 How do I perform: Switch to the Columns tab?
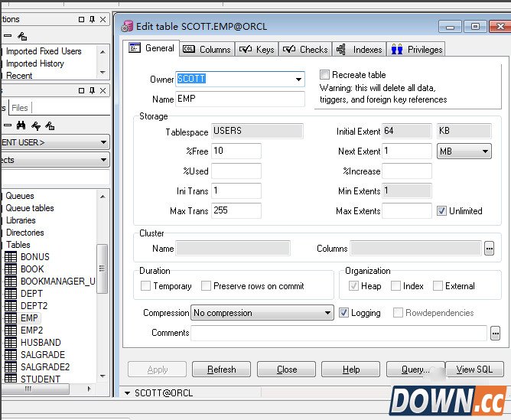207,50
